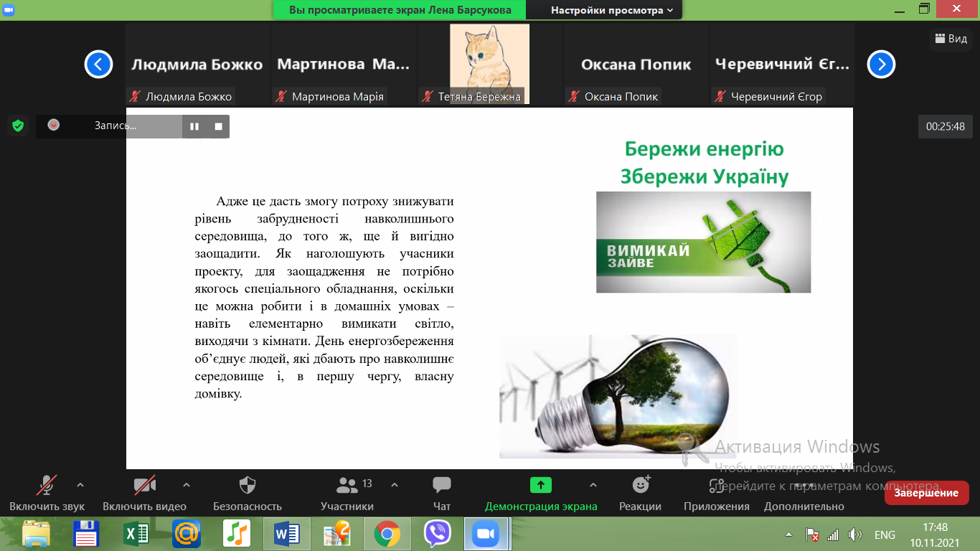Open Excel from taskbar
980x551 pixels.
point(136,534)
